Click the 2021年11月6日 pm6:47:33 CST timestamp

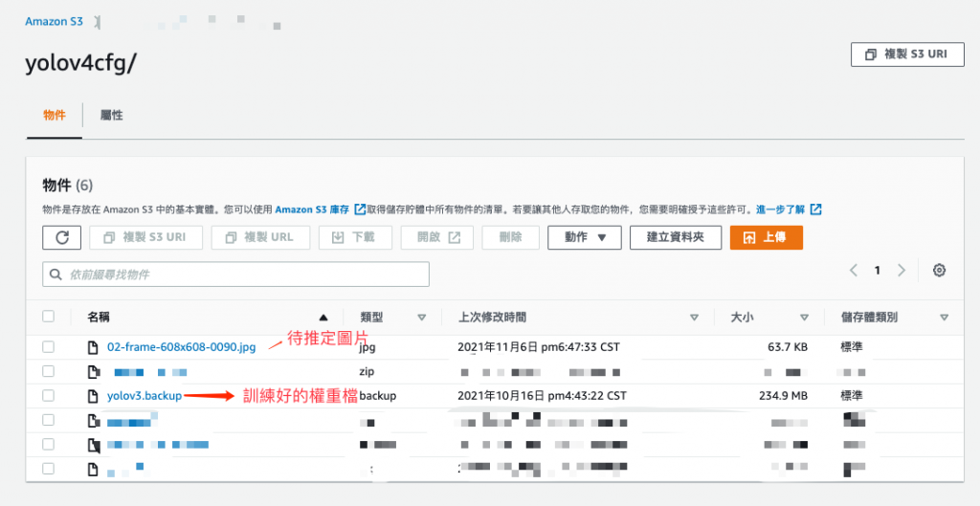pos(538,346)
